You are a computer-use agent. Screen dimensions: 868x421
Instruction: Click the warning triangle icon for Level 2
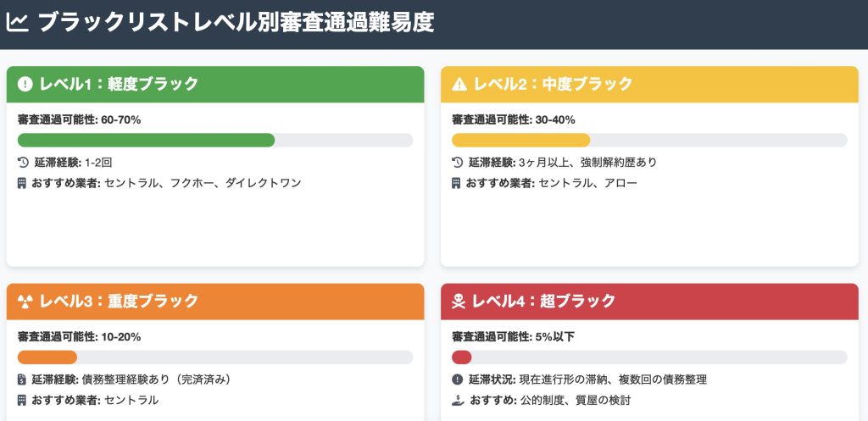tap(459, 84)
